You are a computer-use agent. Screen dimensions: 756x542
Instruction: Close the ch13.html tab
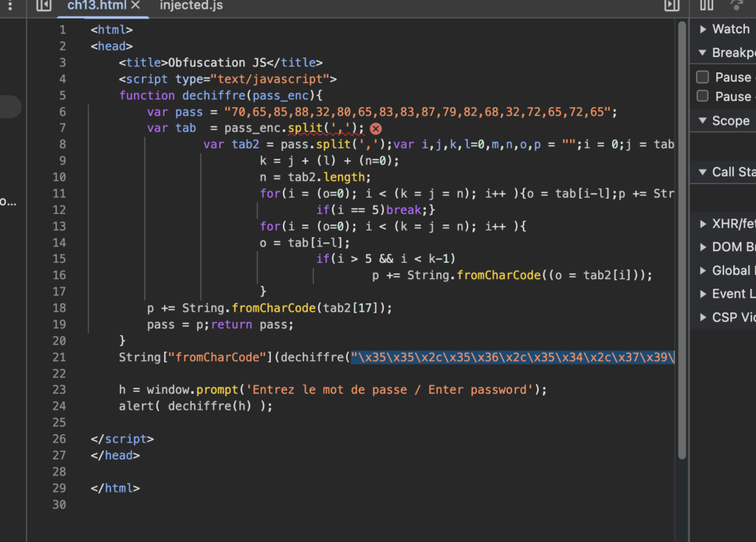coord(135,6)
